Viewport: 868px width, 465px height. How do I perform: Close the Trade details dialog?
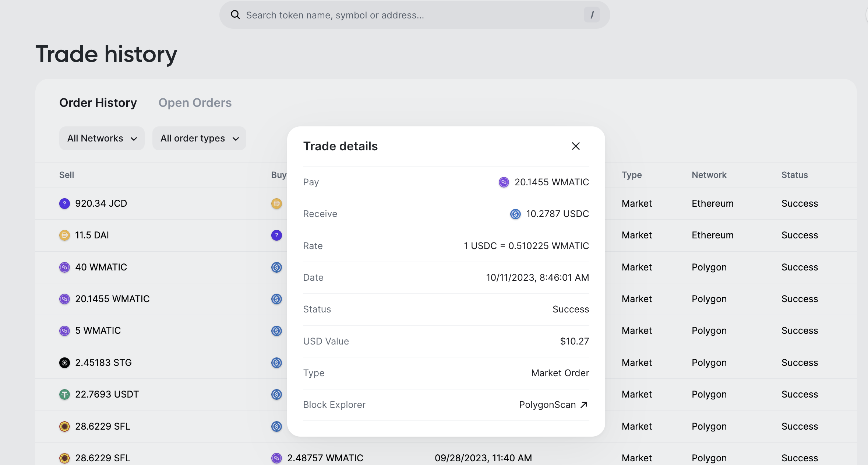click(x=576, y=146)
